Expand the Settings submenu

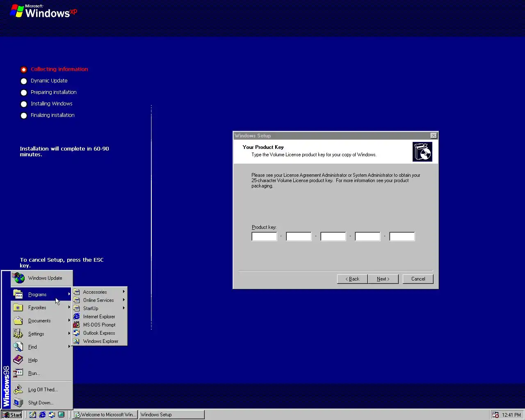[41, 334]
